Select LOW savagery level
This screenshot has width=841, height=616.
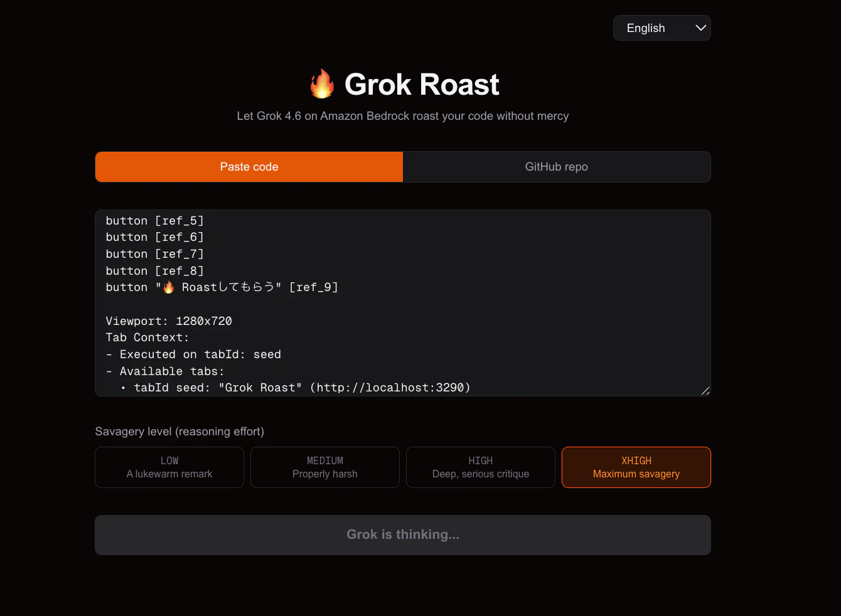pyautogui.click(x=169, y=467)
